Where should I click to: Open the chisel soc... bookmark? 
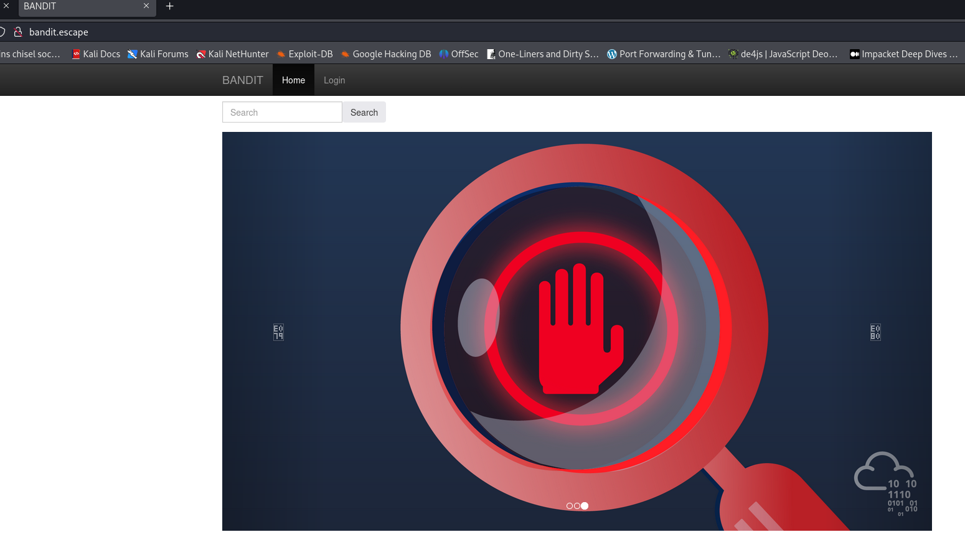[x=31, y=54]
